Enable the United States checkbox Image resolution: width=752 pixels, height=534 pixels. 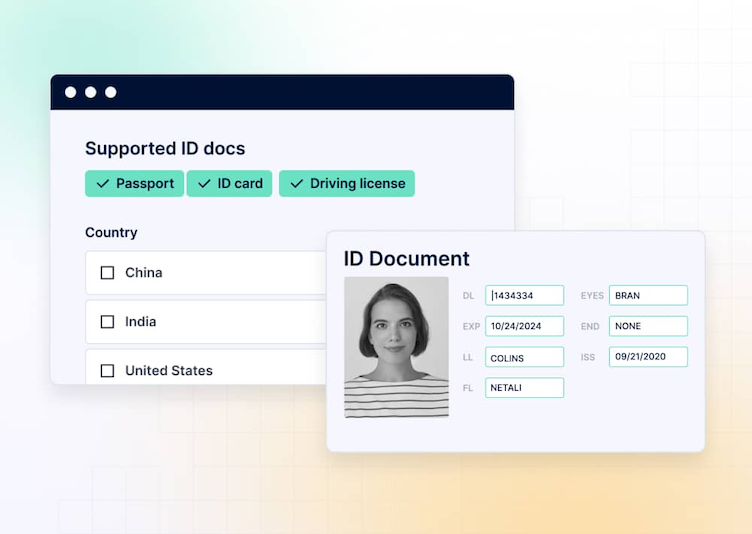pyautogui.click(x=108, y=371)
